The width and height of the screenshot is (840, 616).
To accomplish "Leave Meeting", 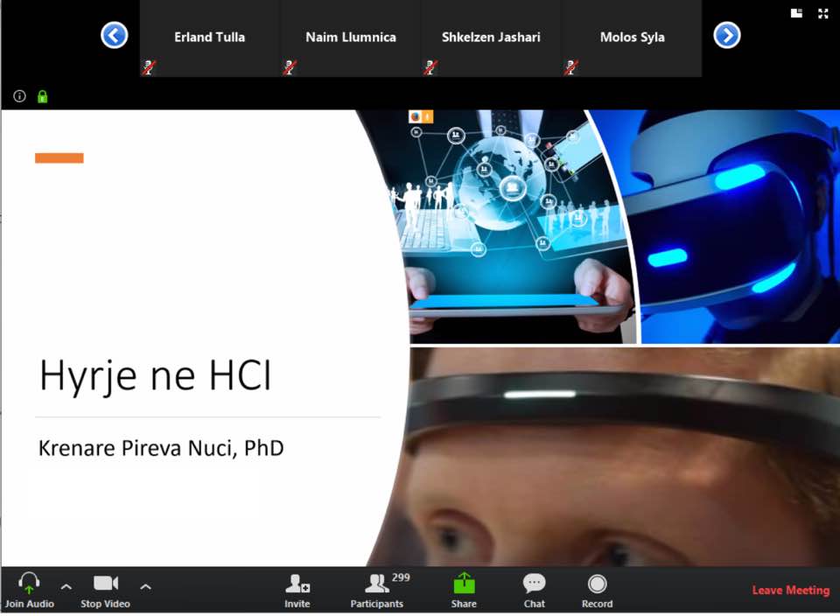I will (791, 590).
